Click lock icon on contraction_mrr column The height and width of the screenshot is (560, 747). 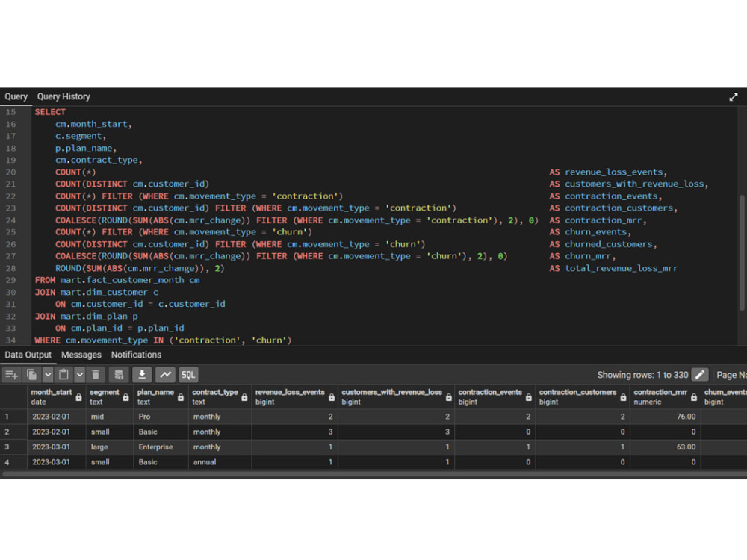pyautogui.click(x=694, y=397)
